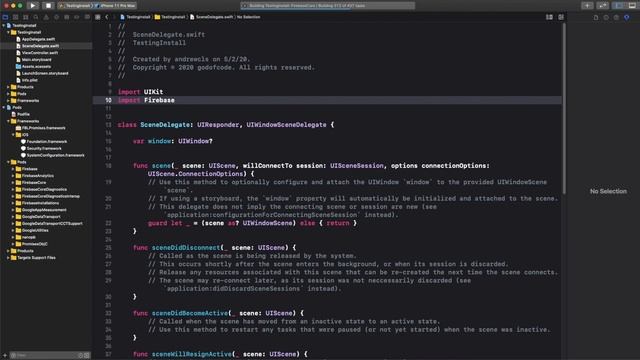640x360 pixels.
Task: Go back in editor history
Action: pos(107,17)
